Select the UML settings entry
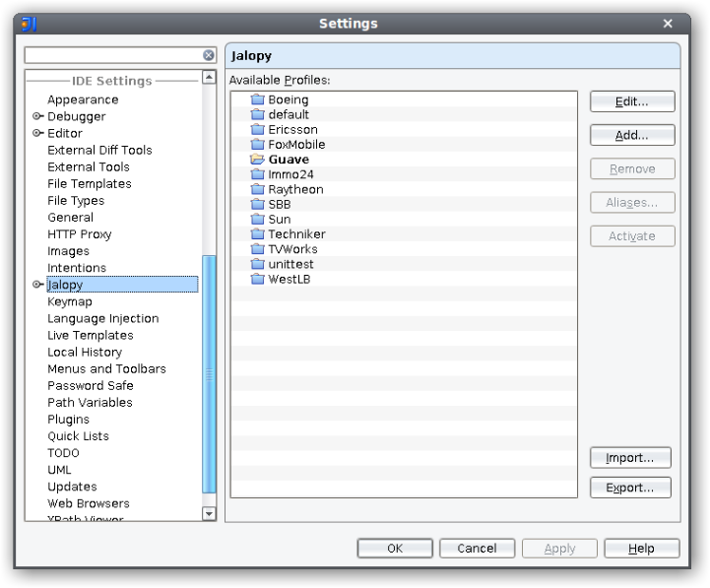This screenshot has height=588, width=710. coord(59,470)
